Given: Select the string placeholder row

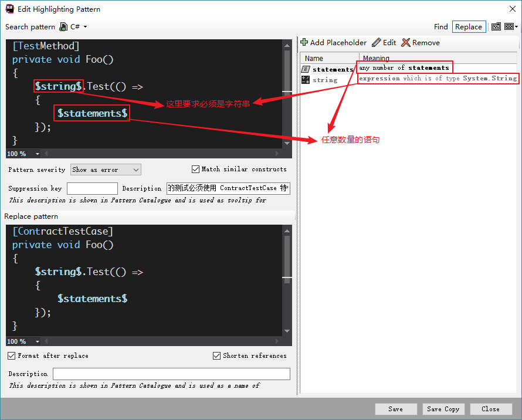Looking at the screenshot, I should click(408, 80).
